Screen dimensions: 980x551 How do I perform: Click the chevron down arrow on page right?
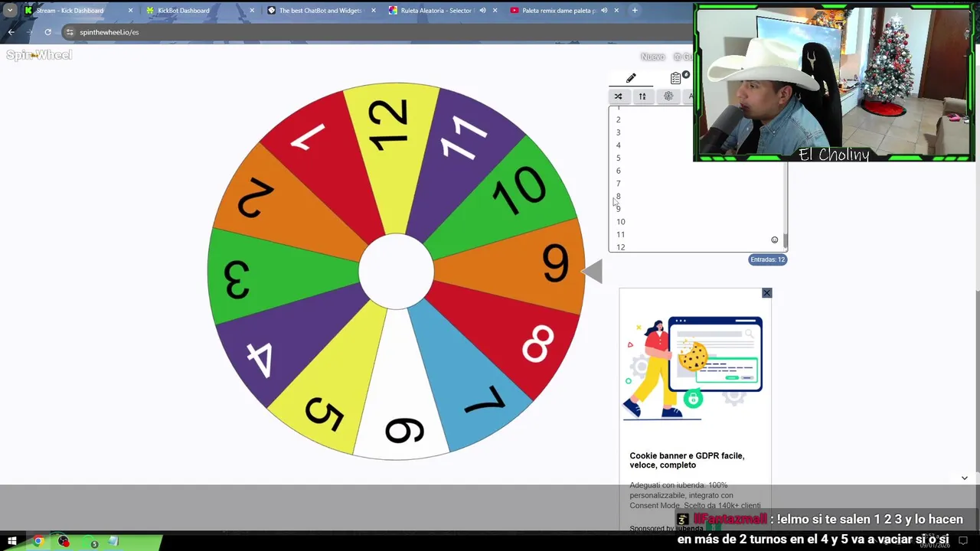964,478
